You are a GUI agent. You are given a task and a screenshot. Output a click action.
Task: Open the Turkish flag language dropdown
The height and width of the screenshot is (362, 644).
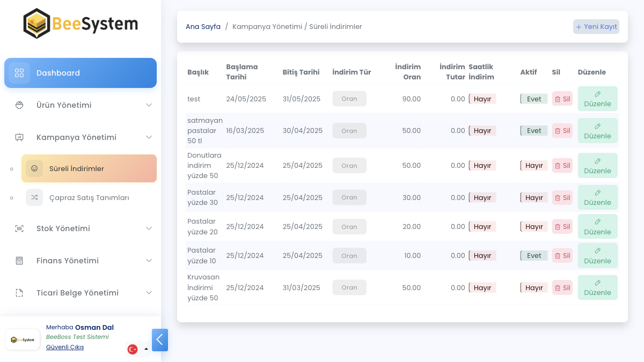coord(138,349)
